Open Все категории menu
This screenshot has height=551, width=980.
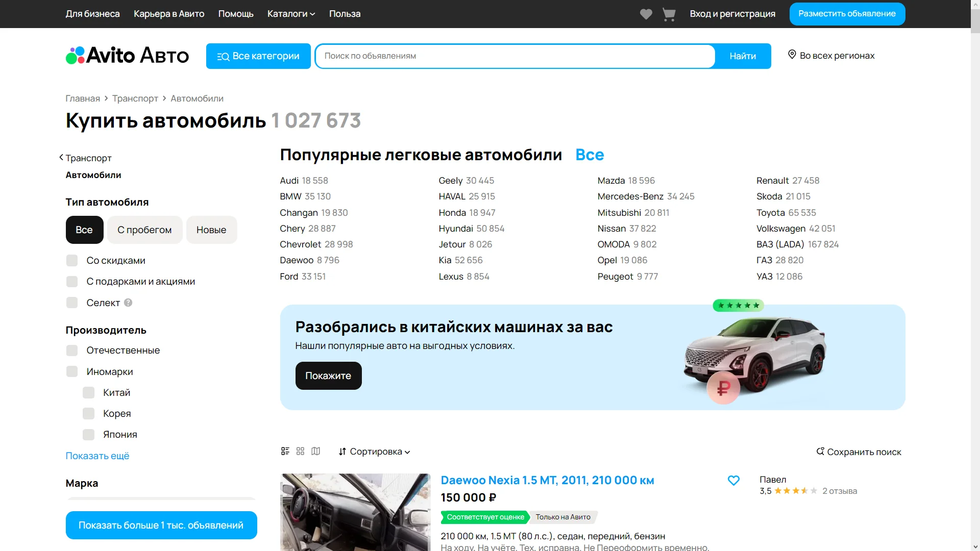pyautogui.click(x=258, y=56)
